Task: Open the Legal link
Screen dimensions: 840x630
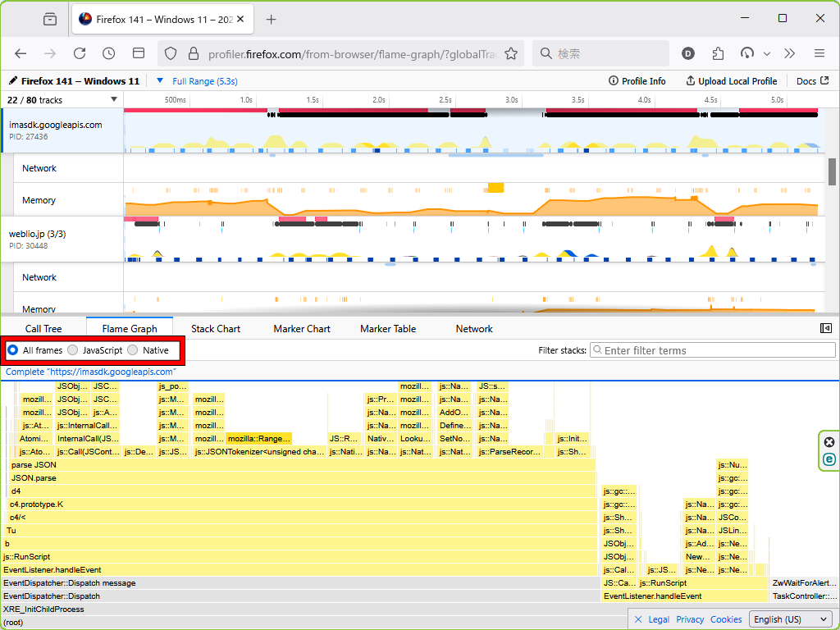Action: [x=659, y=619]
